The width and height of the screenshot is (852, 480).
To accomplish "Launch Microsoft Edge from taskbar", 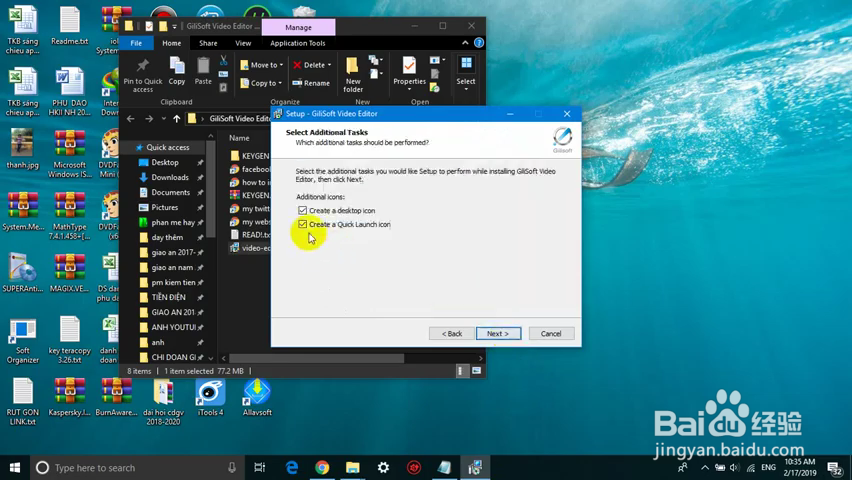I will (x=292, y=467).
